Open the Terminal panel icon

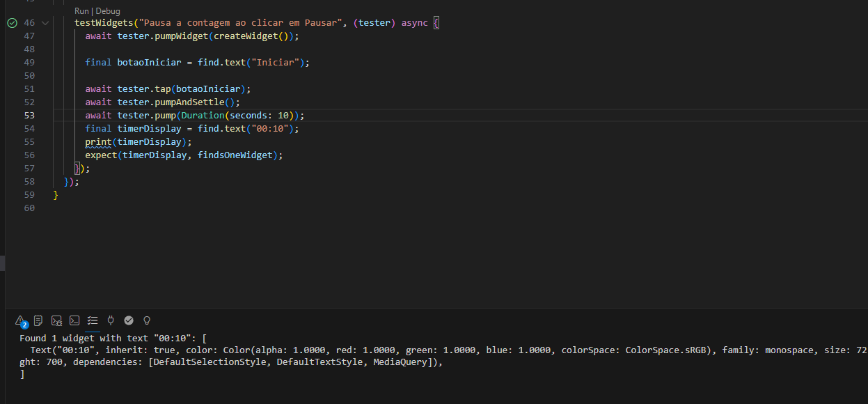(x=74, y=320)
